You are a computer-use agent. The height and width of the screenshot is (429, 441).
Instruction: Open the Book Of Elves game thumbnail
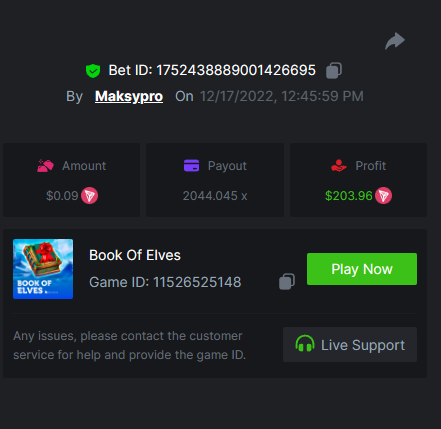43,269
